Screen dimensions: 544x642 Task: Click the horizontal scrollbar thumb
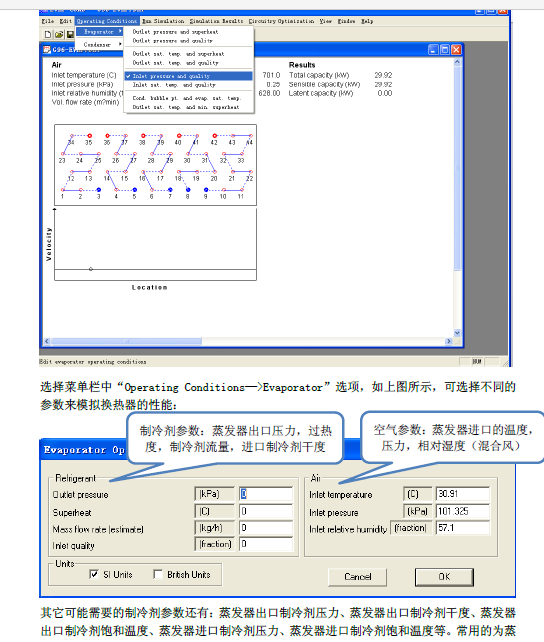pos(126,341)
